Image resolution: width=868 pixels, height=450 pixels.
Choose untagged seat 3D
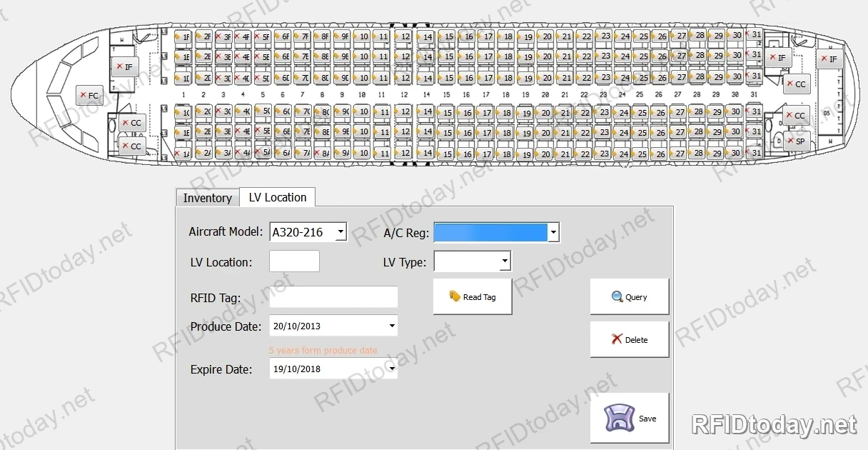[x=223, y=78]
